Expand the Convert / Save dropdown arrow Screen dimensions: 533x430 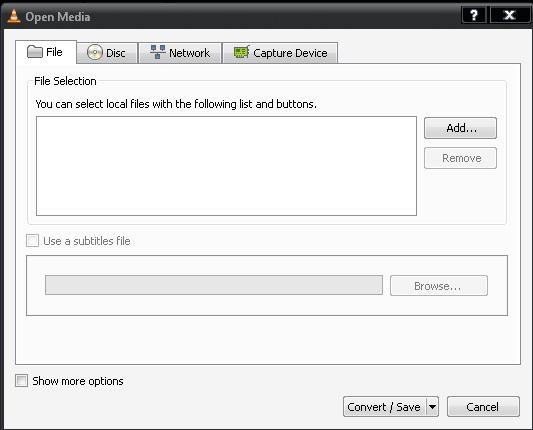432,407
